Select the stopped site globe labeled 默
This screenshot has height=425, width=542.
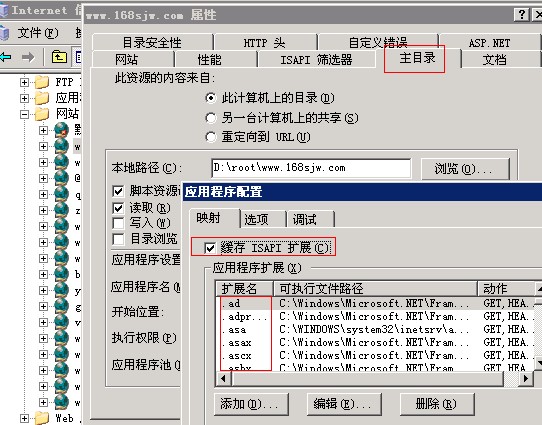[x=62, y=130]
